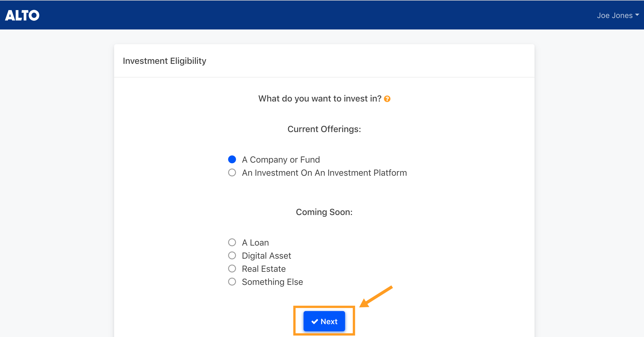This screenshot has height=337, width=644.
Task: Click the caret arrow beside Joe Jones
Action: pos(637,15)
